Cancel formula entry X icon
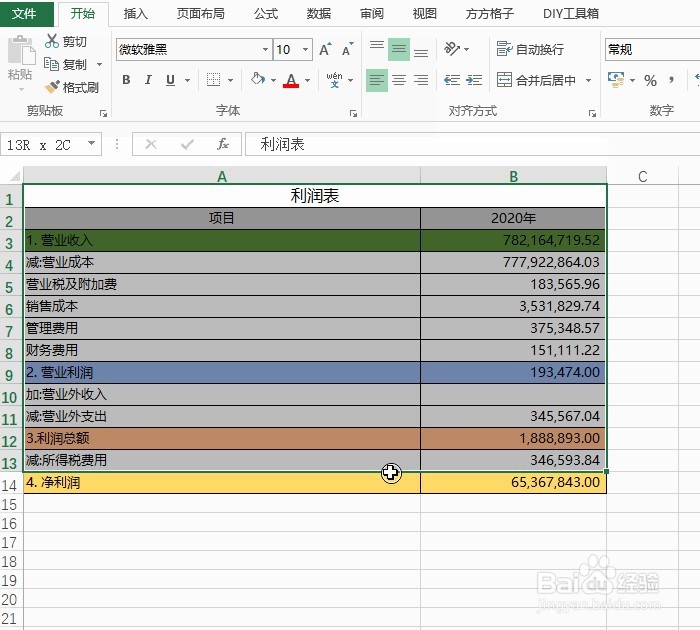The width and height of the screenshot is (700, 630). point(151,144)
